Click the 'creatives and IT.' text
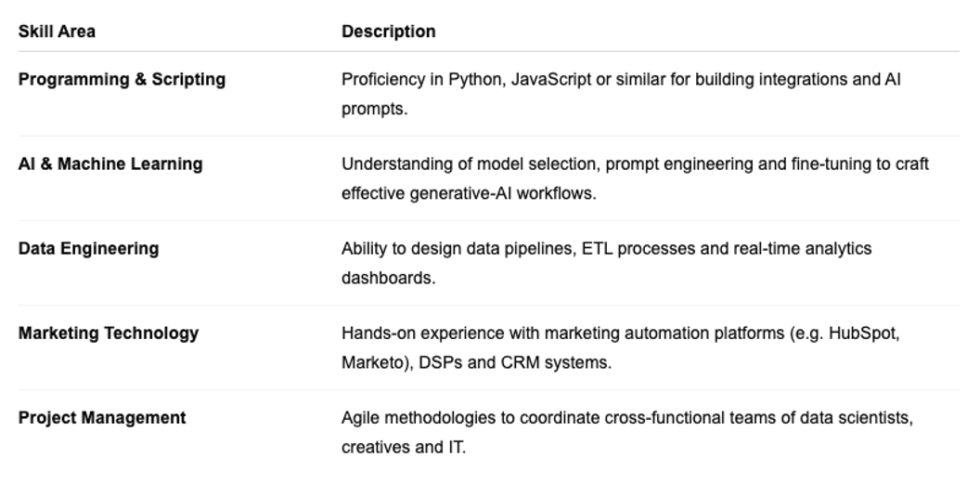Viewport: 980px width, 484px height. point(404,448)
